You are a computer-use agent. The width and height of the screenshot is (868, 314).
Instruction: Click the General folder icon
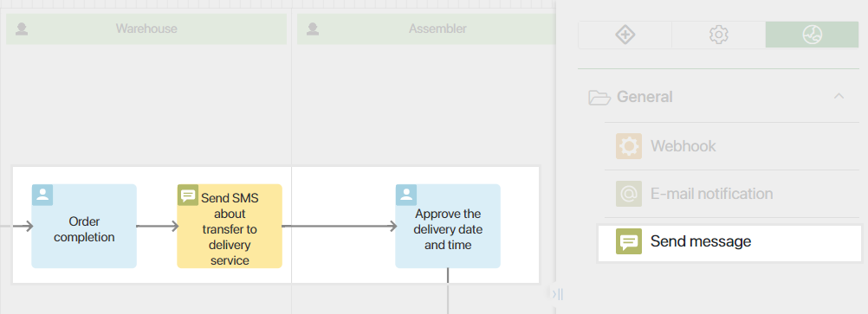click(599, 97)
